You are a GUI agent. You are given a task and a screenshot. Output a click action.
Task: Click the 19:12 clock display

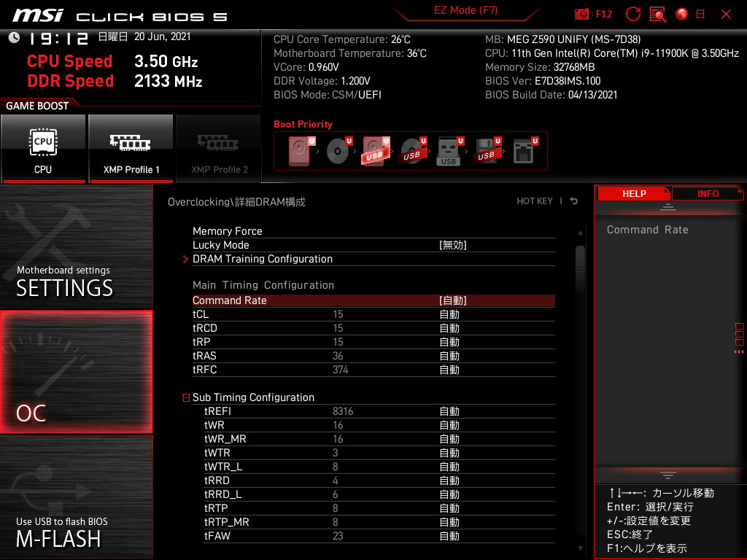point(58,39)
